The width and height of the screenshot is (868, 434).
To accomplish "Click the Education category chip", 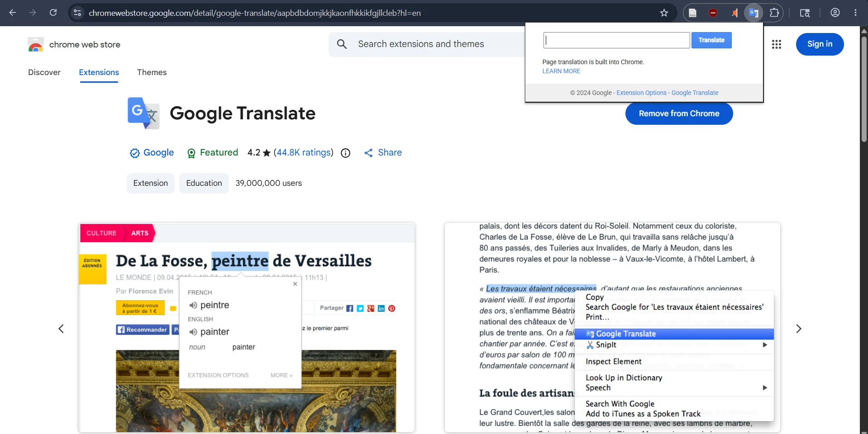I will [204, 183].
